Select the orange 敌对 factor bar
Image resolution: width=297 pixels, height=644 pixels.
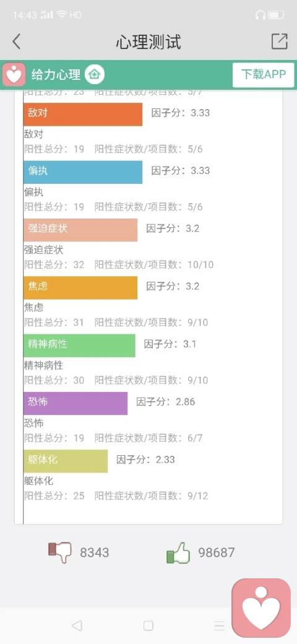coord(83,114)
